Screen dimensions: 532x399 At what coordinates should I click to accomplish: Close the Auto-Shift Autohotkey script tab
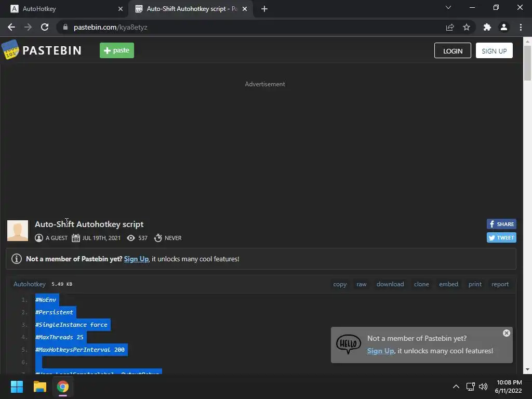click(x=245, y=9)
